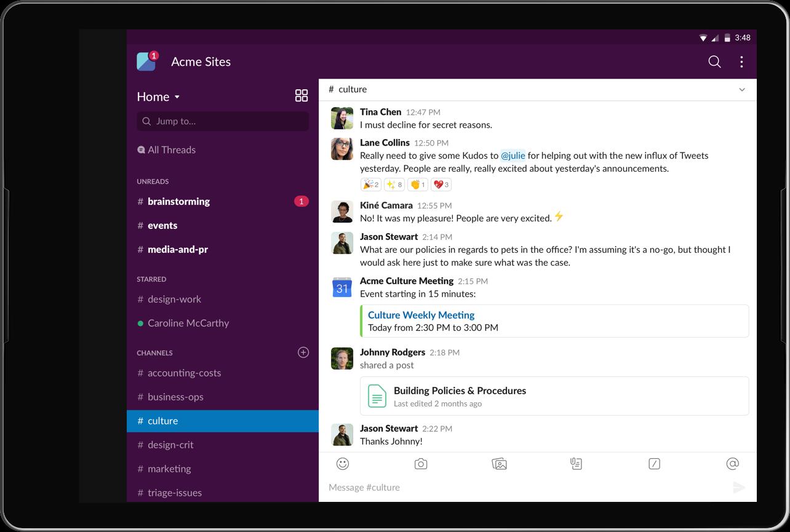790x532 pixels.
Task: Tap the brainstorming unread badge 1
Action: (301, 201)
